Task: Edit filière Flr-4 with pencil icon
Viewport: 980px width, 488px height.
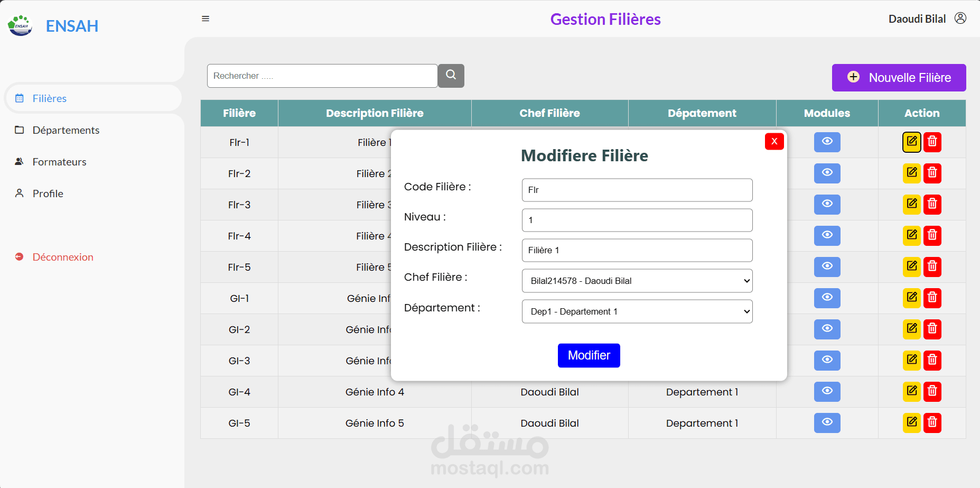Action: tap(912, 235)
